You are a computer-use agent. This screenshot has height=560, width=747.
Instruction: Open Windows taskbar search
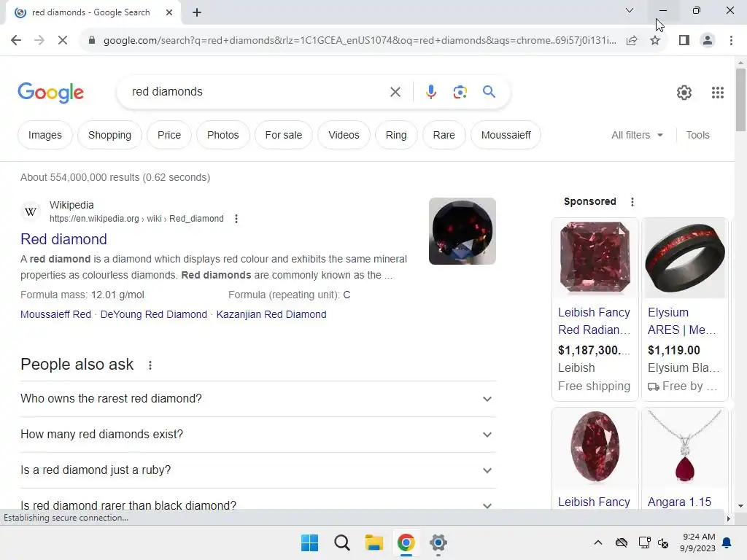pos(342,542)
